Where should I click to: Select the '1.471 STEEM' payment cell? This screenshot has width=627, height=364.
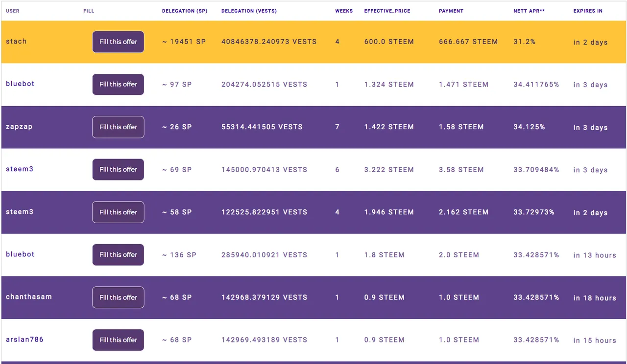pyautogui.click(x=463, y=85)
